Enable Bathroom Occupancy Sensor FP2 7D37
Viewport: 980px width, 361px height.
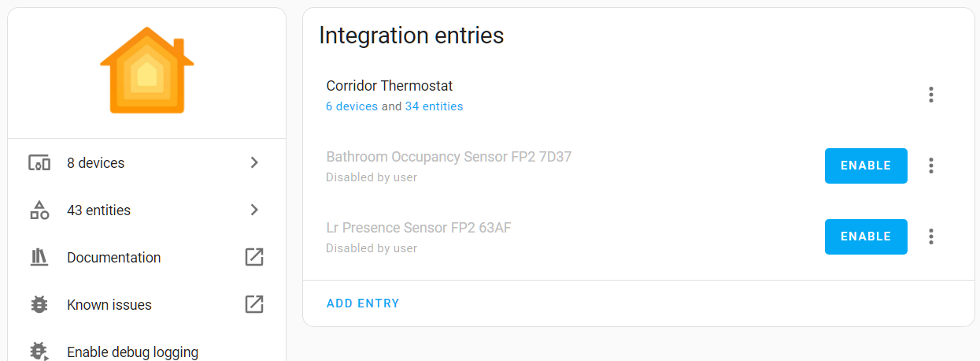pyautogui.click(x=866, y=166)
